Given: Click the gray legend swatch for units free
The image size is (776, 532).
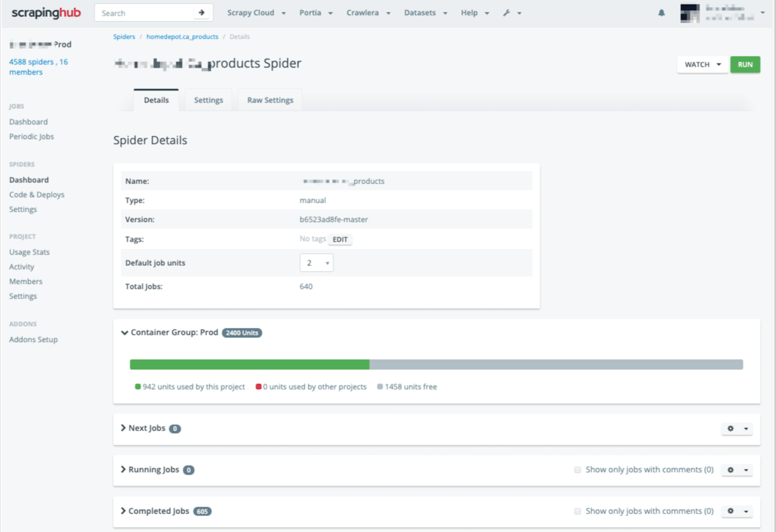Looking at the screenshot, I should [380, 387].
